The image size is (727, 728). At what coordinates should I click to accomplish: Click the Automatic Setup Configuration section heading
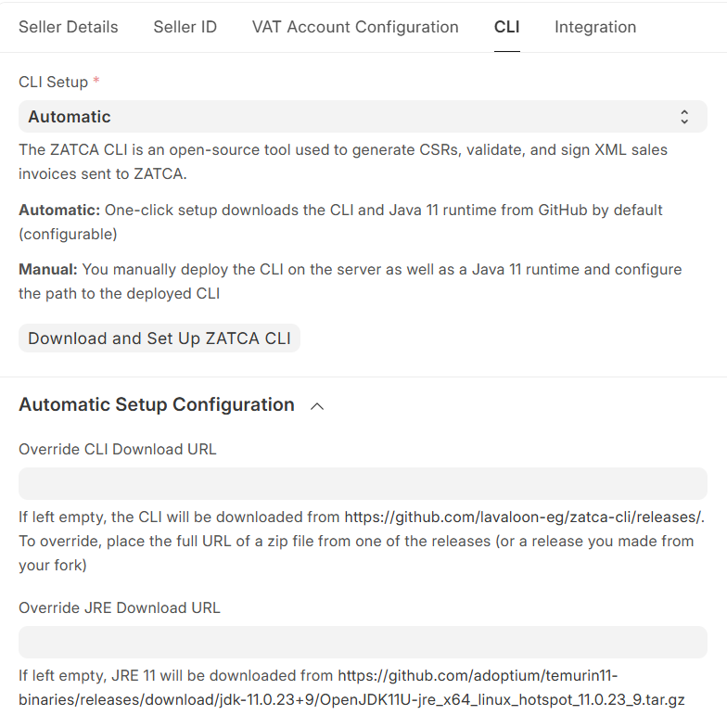[157, 404]
